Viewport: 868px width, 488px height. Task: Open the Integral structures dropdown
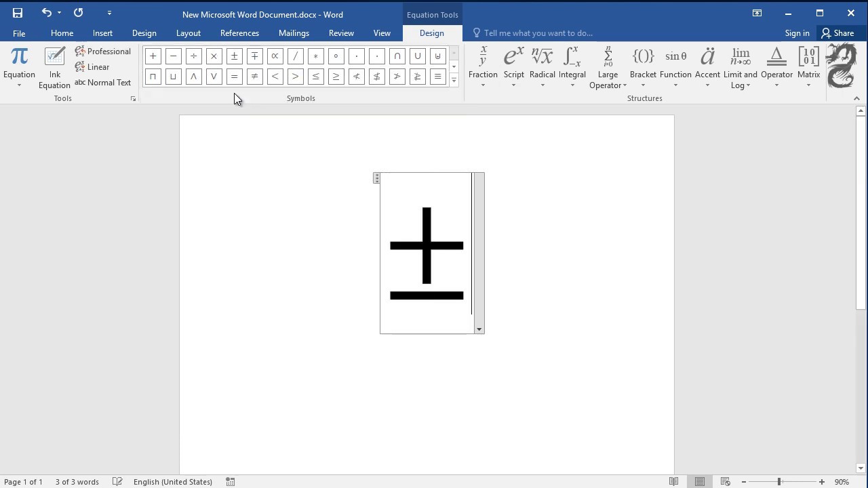coord(572,68)
